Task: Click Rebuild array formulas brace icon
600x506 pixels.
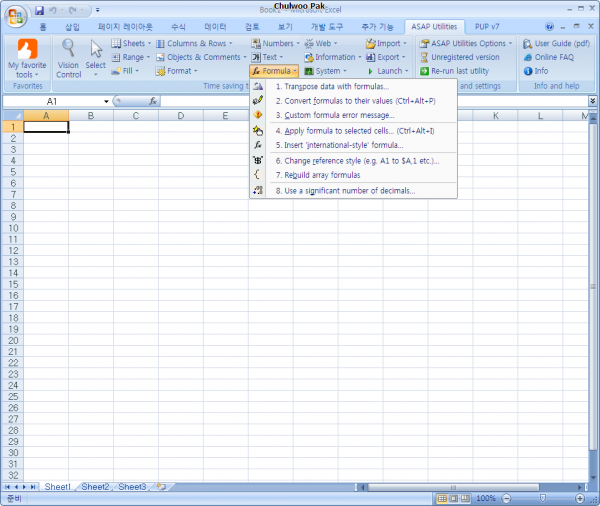Action: (257, 175)
